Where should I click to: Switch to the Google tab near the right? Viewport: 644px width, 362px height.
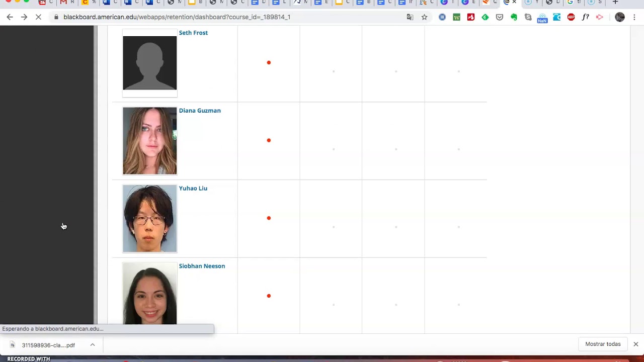point(573,3)
